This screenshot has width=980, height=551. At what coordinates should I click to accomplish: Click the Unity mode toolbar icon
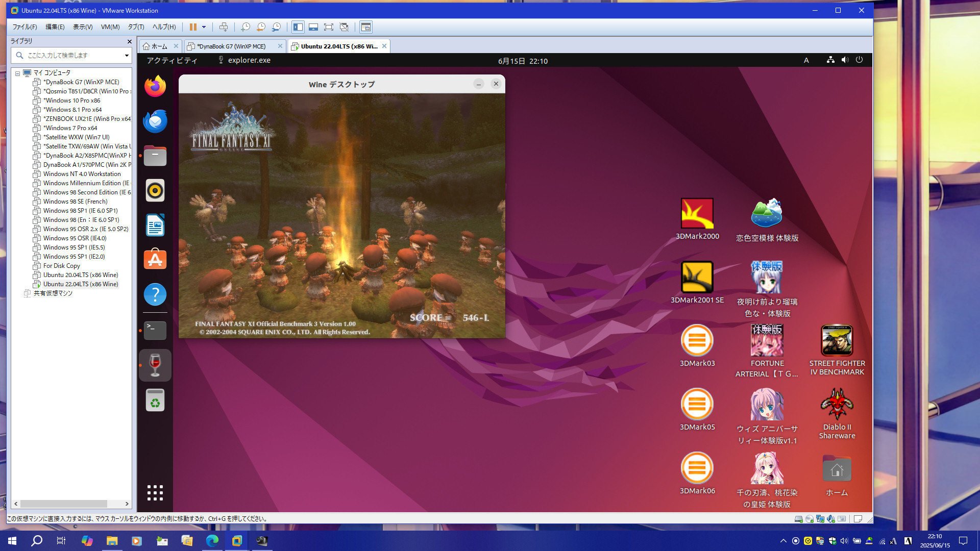click(x=344, y=27)
